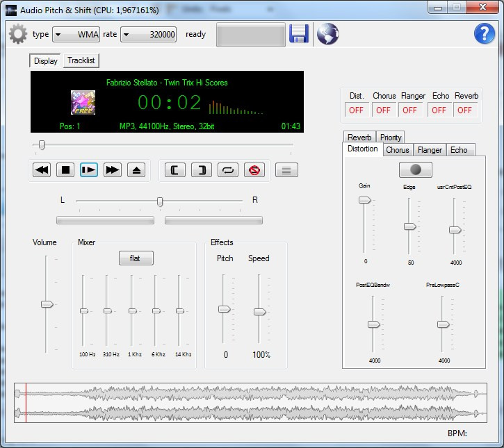
Task: Select the Chorus settings tab
Action: [x=398, y=150]
